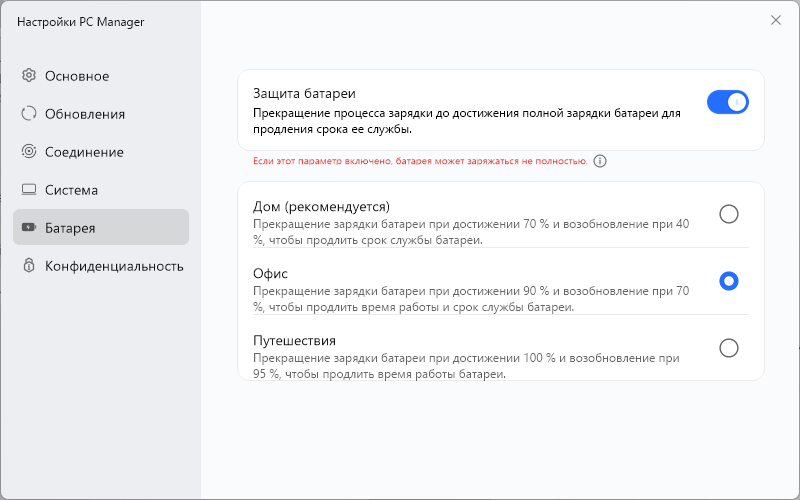Go to the Соединение section
Image resolution: width=800 pixels, height=500 pixels.
tap(84, 152)
